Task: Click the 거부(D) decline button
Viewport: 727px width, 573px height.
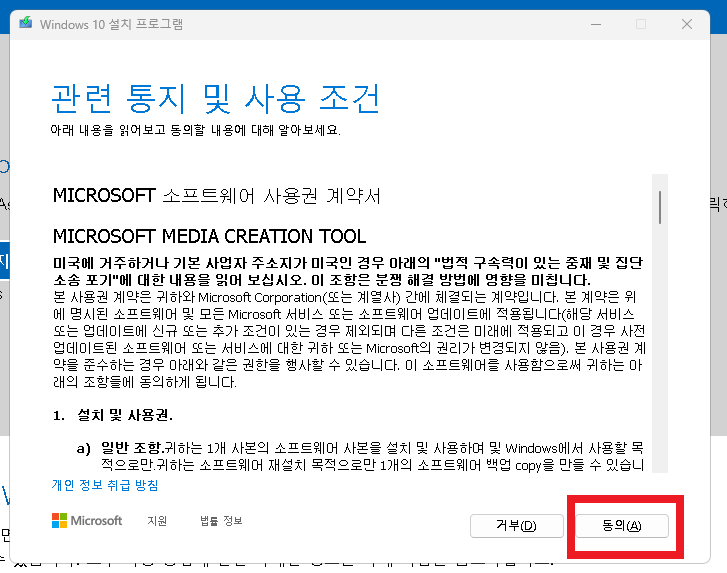Action: pos(517,526)
